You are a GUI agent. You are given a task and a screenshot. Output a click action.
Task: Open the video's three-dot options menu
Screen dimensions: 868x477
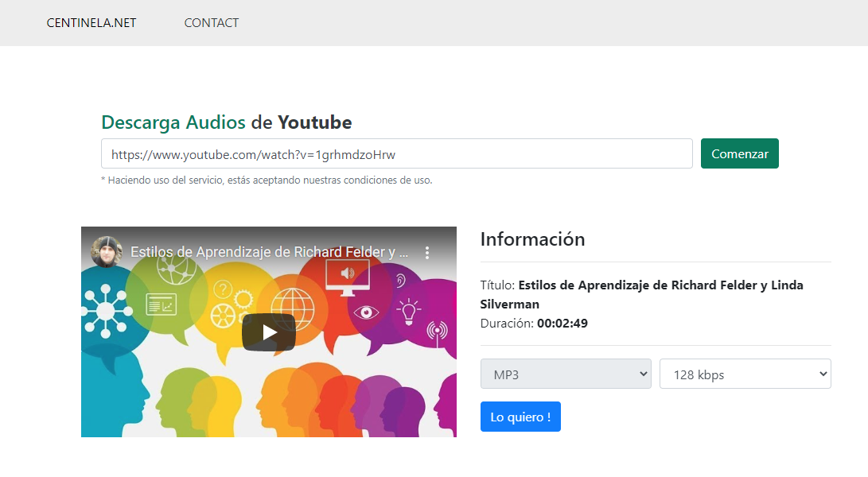pos(426,253)
